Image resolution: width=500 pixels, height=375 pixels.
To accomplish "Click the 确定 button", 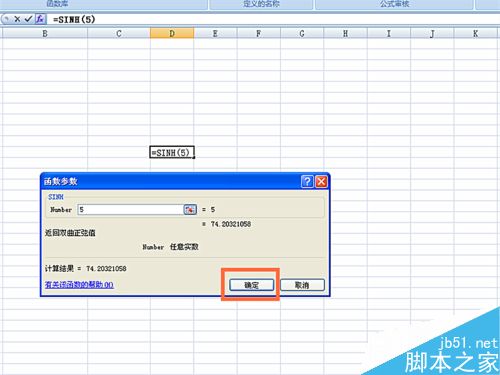I will click(x=252, y=285).
